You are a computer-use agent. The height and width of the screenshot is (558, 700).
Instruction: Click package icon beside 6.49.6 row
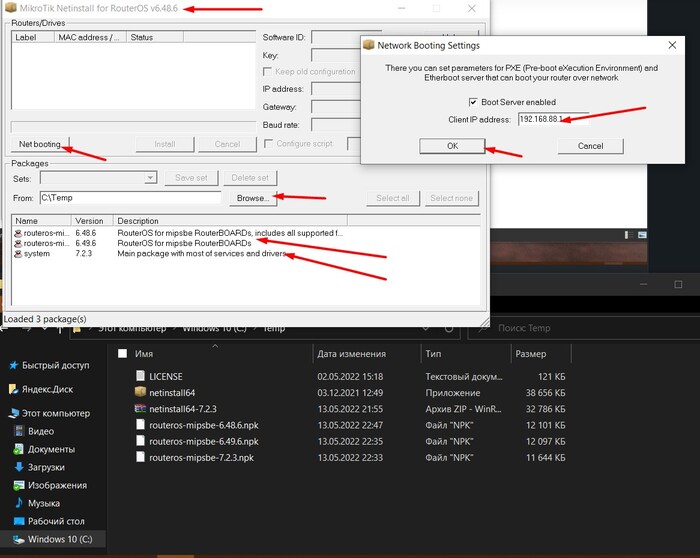18,243
